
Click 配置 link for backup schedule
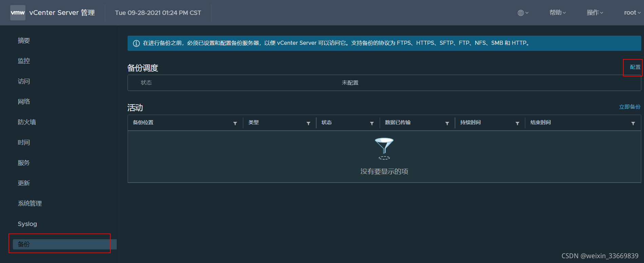(635, 67)
